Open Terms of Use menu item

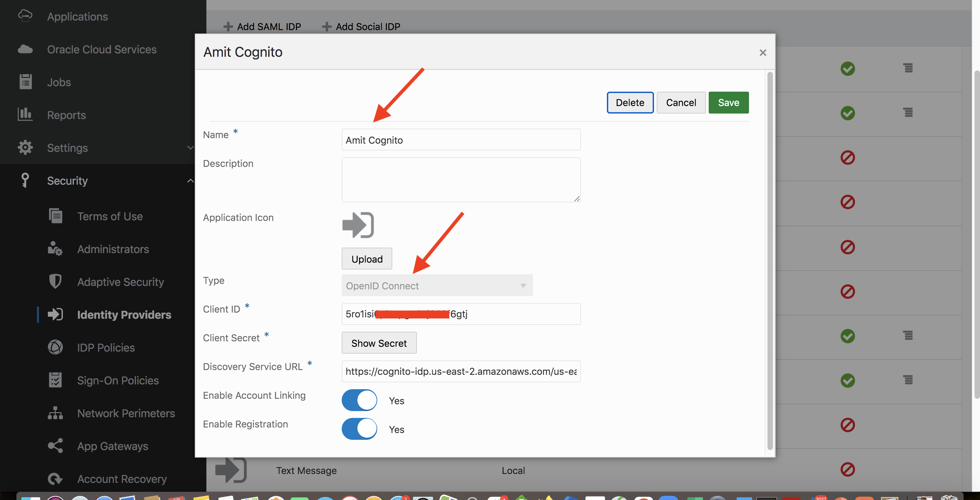(110, 216)
